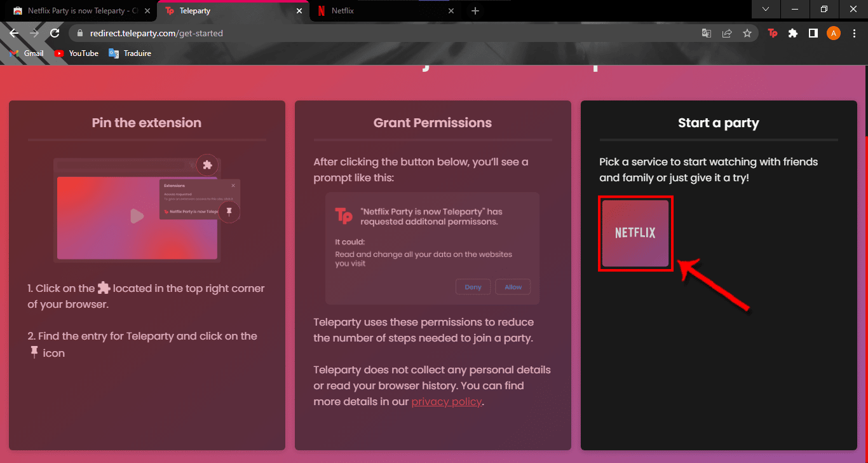Reload the Teleparty page

coord(55,33)
